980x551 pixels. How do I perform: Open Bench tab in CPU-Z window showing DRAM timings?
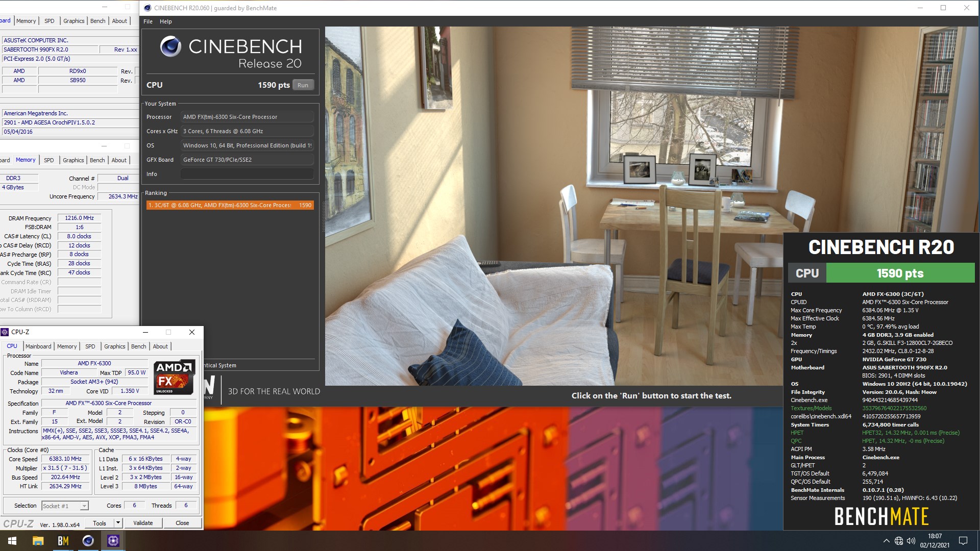pyautogui.click(x=97, y=160)
